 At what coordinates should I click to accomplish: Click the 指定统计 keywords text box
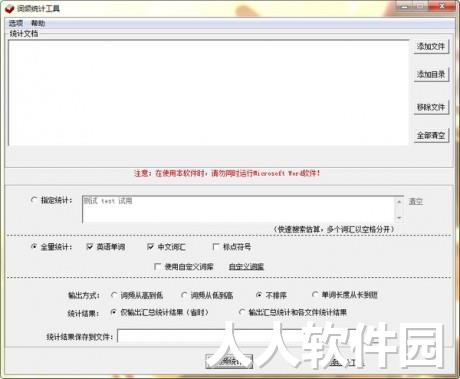point(239,209)
